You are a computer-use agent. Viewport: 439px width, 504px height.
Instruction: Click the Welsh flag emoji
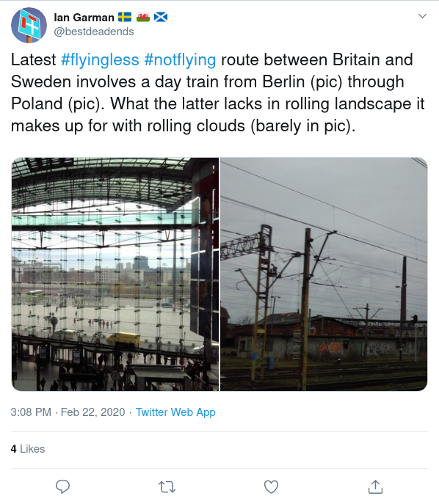pos(143,17)
